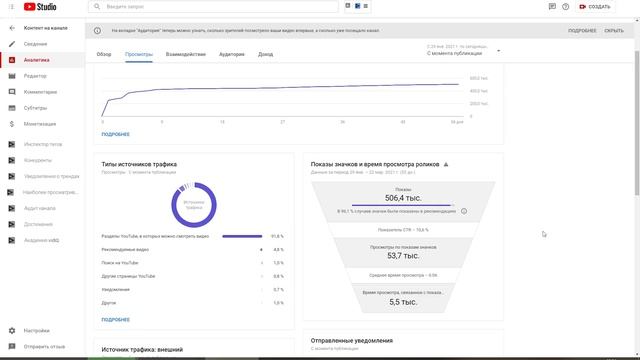Click Подробнее link under traffic source types
Screen dimensions: 640x360
tap(116, 320)
